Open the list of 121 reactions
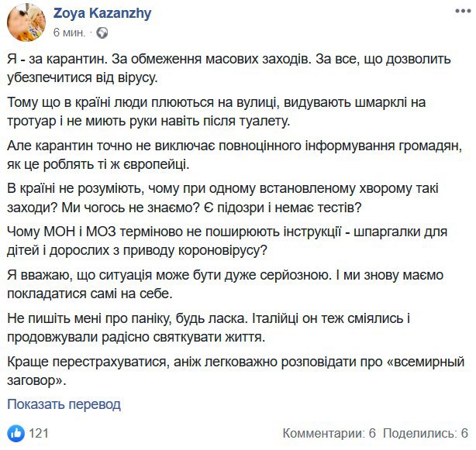The height and width of the screenshot is (450, 476). tap(39, 432)
